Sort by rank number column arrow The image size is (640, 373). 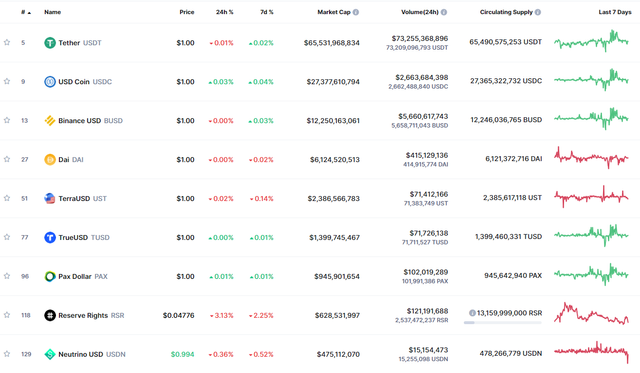[x=26, y=12]
